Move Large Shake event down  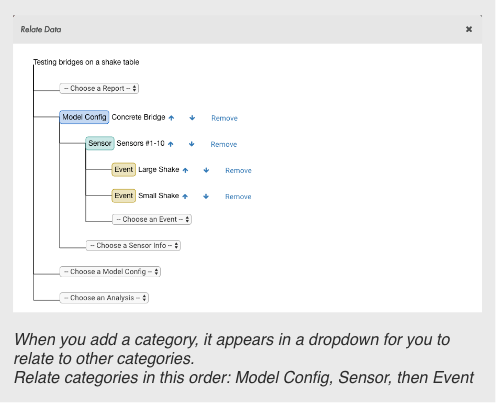[206, 170]
